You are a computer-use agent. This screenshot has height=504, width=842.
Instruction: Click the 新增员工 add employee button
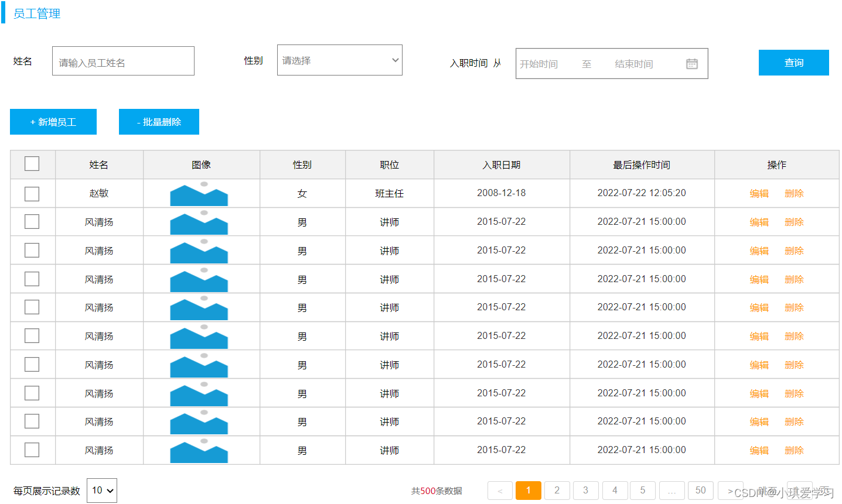[x=53, y=122]
